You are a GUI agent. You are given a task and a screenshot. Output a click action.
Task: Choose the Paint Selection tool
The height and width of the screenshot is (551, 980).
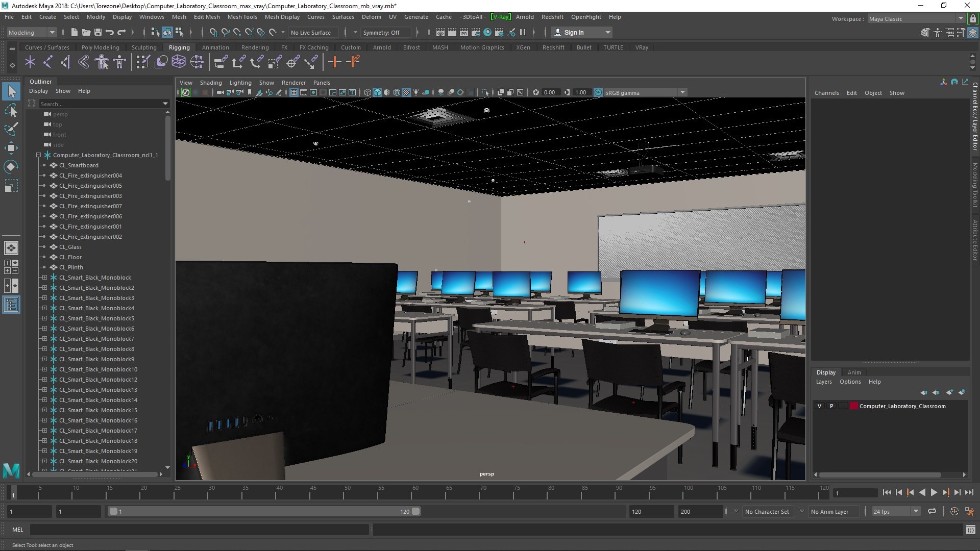[x=11, y=129]
